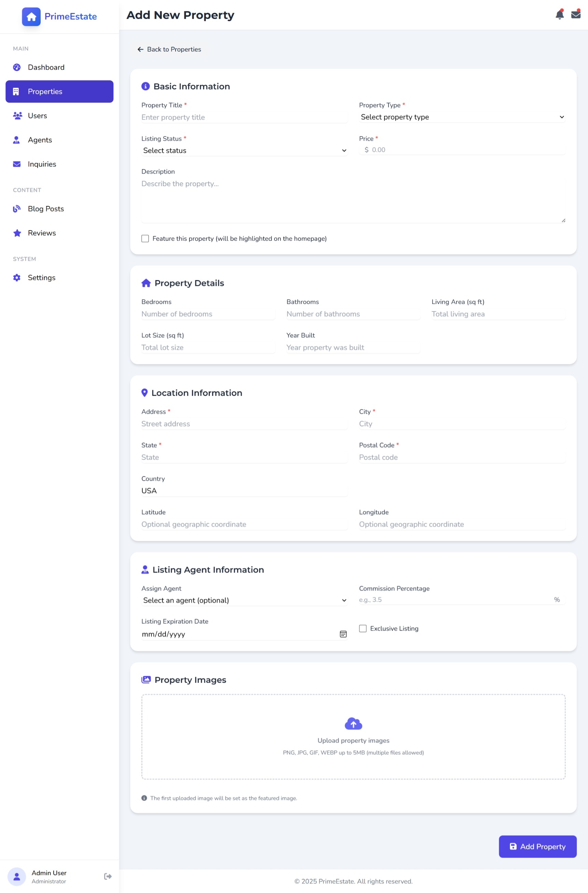Open Blog Posts from the sidebar
Image resolution: width=588 pixels, height=893 pixels.
[46, 209]
